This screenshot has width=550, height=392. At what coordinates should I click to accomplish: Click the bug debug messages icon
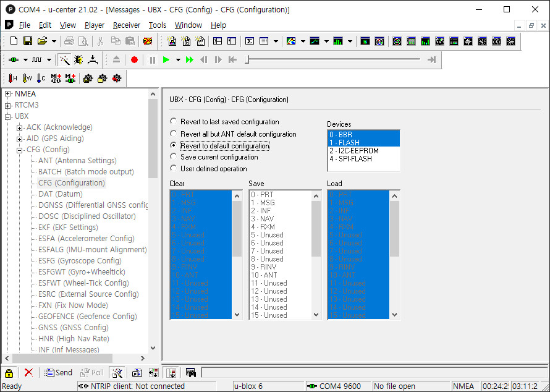click(x=78, y=59)
